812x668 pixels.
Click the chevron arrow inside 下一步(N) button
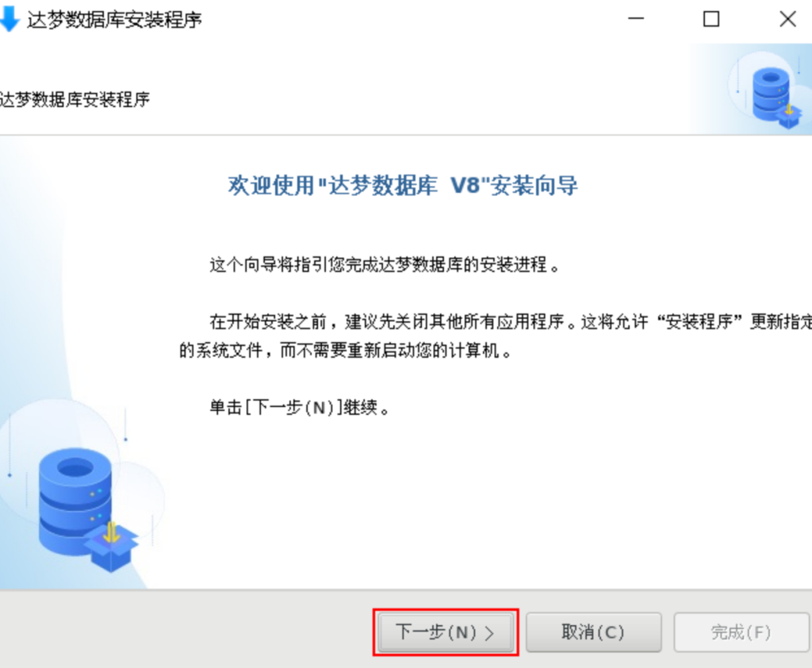click(488, 633)
